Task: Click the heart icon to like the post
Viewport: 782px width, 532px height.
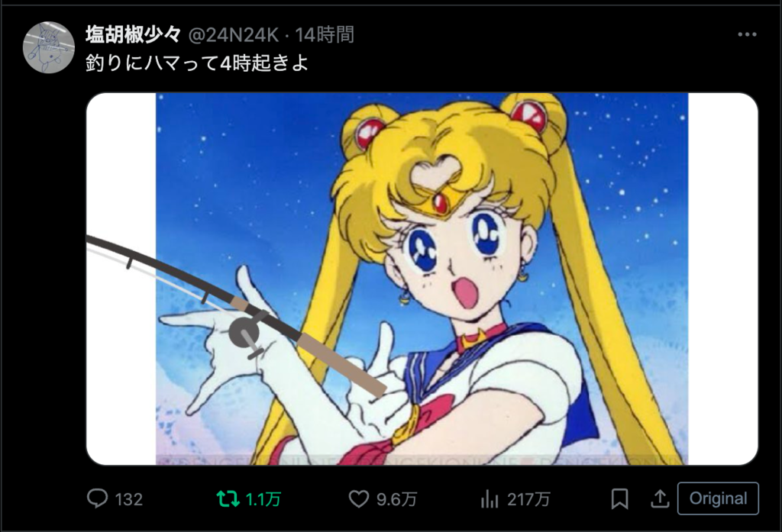Action: click(x=359, y=498)
